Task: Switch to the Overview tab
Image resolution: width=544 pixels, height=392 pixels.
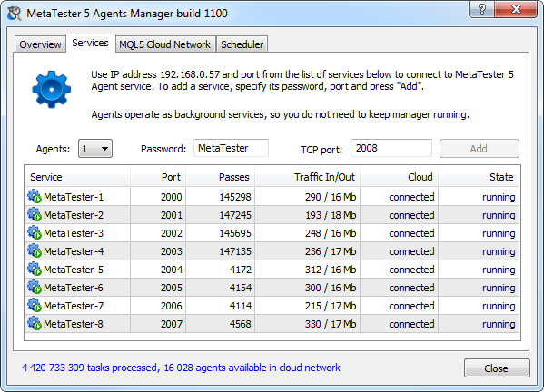Action: (40, 44)
